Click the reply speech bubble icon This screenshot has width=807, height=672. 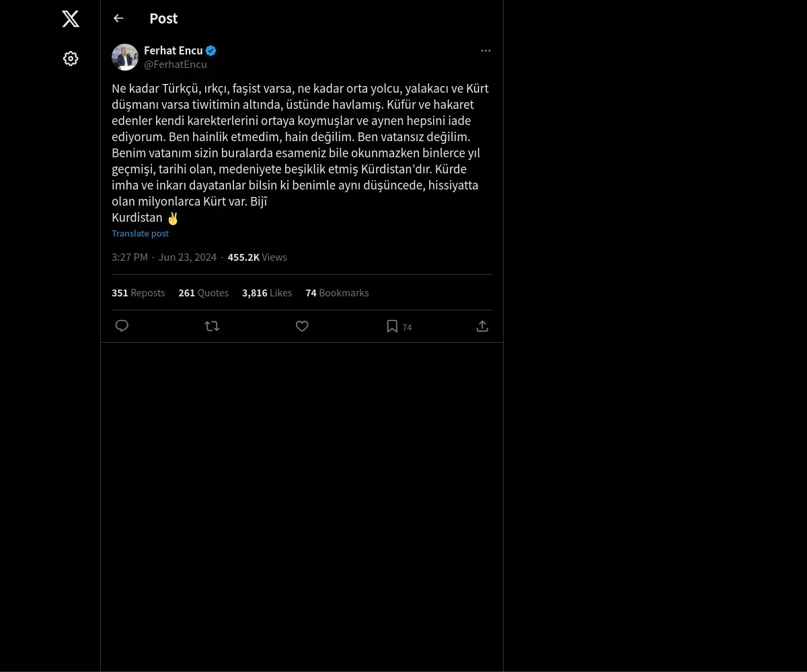tap(122, 326)
